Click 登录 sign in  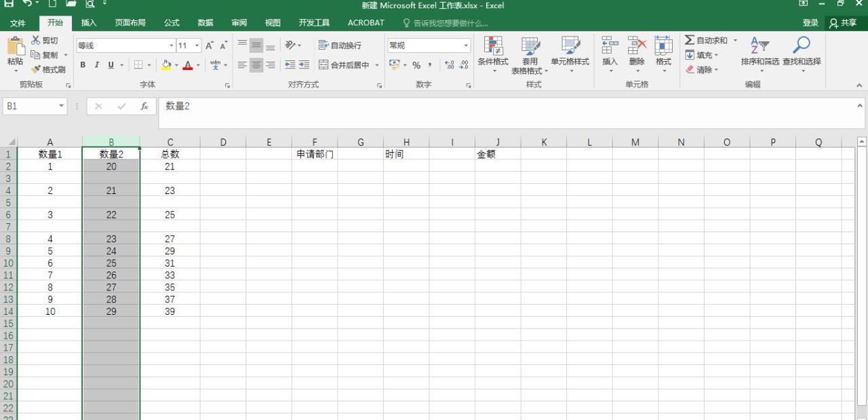pyautogui.click(x=810, y=23)
